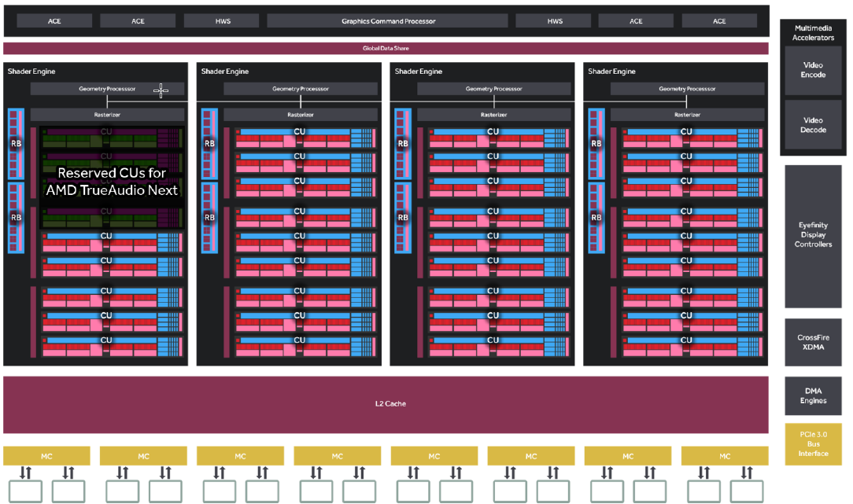This screenshot has height=504, width=853.
Task: Select the leftmost ACE block
Action: pos(54,21)
